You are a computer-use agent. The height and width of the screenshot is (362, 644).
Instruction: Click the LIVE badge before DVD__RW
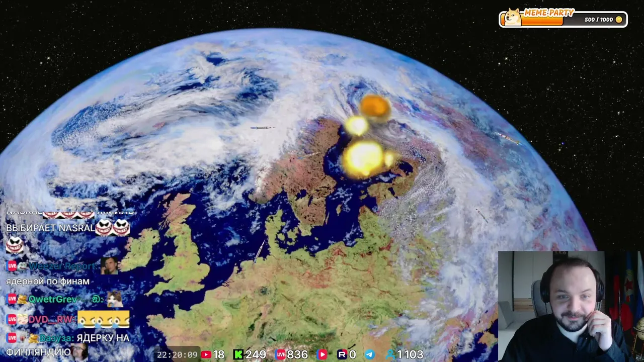pyautogui.click(x=12, y=319)
